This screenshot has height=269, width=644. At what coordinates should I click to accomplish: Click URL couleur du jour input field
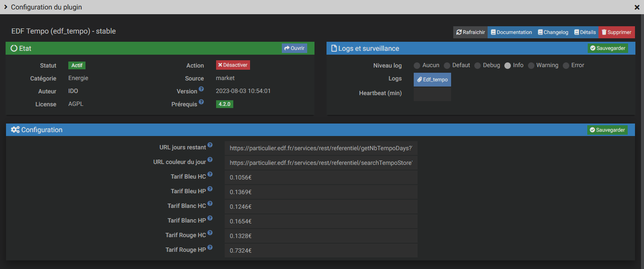(321, 163)
